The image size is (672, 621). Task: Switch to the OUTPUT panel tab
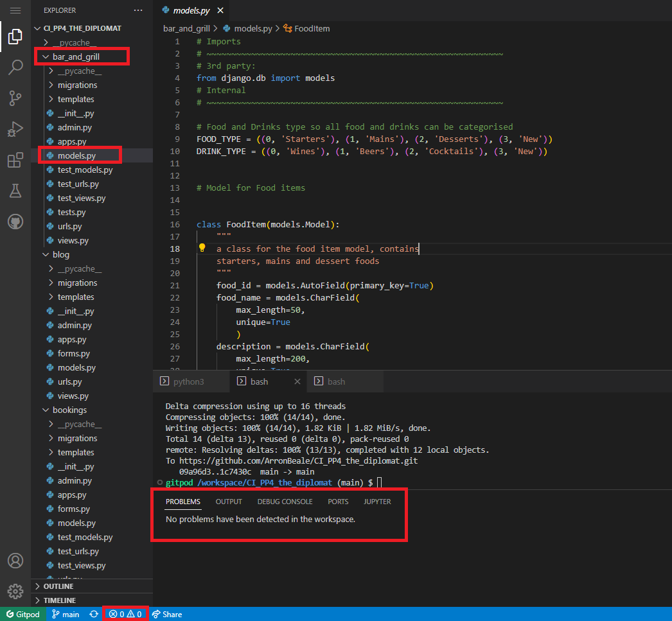(x=229, y=502)
